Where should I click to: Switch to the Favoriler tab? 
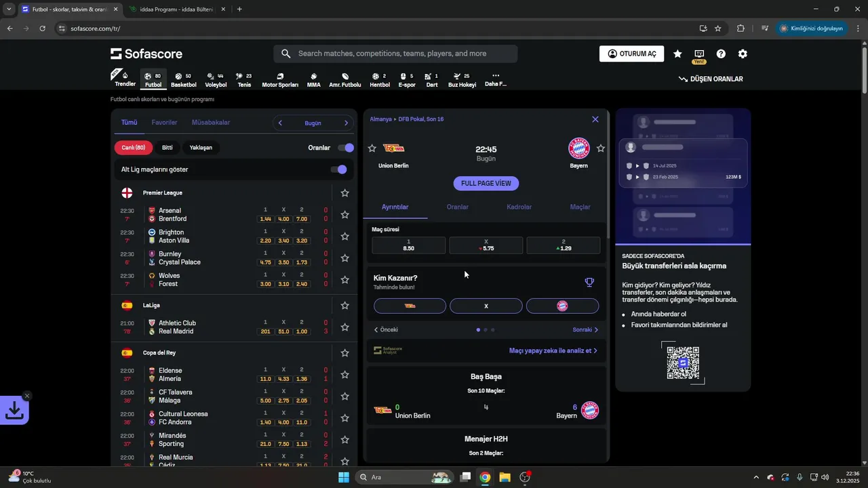pos(164,123)
